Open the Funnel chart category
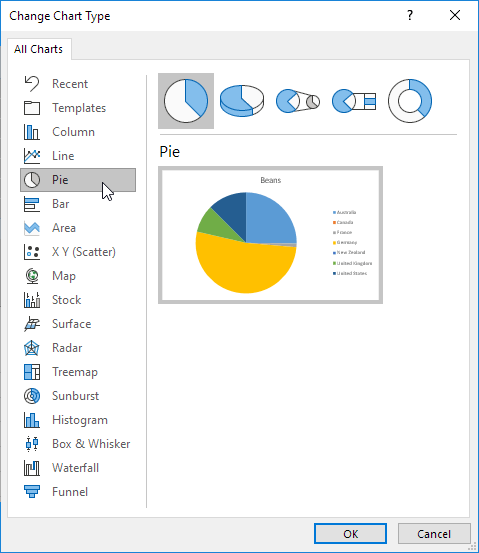The height and width of the screenshot is (553, 479). (x=78, y=492)
